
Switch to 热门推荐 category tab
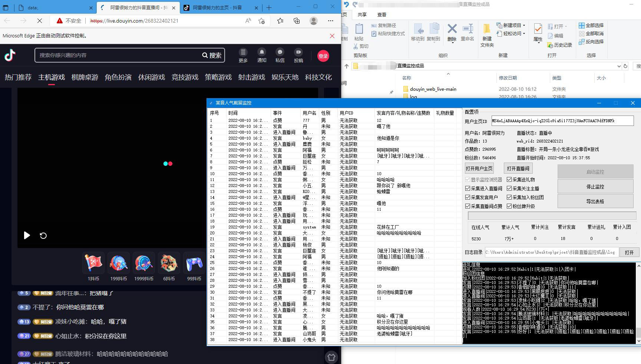tap(18, 77)
